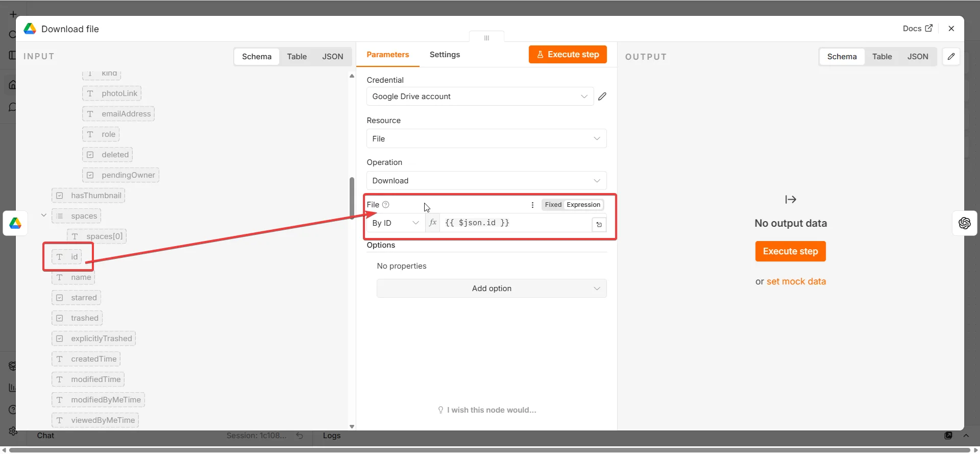This screenshot has width=980, height=454.
Task: Open the Logs tab at the bottom
Action: coord(332,436)
